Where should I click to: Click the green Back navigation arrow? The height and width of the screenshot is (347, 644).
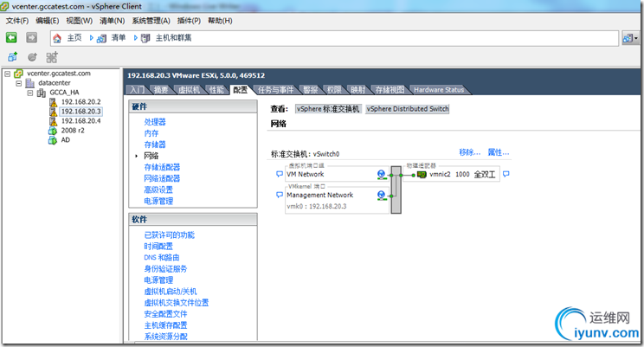pyautogui.click(x=11, y=38)
